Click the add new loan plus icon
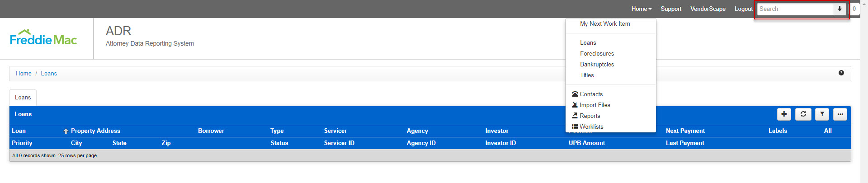Image resolution: width=868 pixels, height=183 pixels. (x=784, y=114)
